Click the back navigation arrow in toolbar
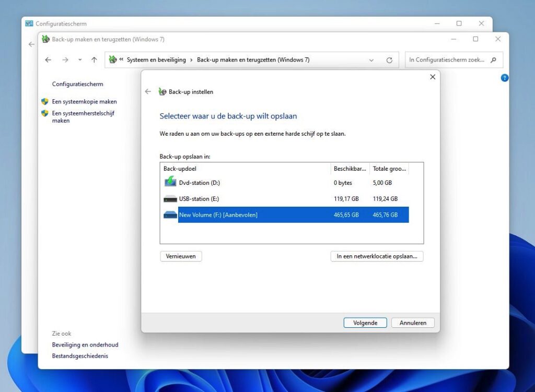The height and width of the screenshot is (392, 535). click(x=48, y=60)
